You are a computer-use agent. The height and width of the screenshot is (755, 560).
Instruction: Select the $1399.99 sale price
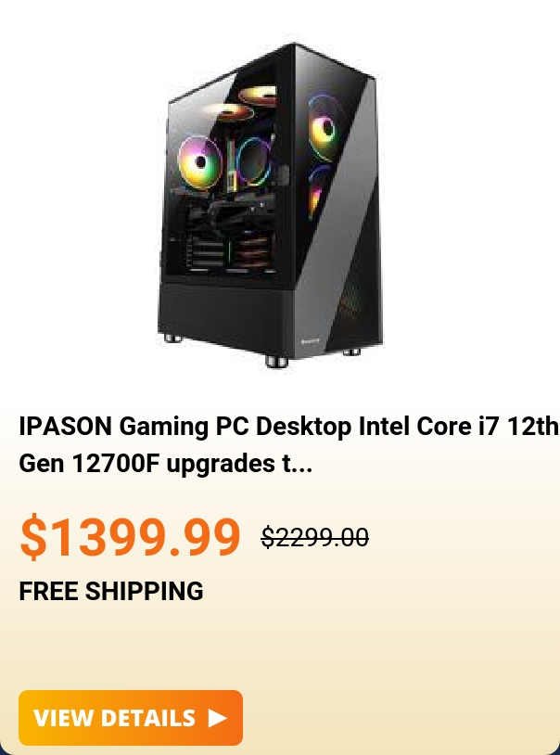(130, 535)
